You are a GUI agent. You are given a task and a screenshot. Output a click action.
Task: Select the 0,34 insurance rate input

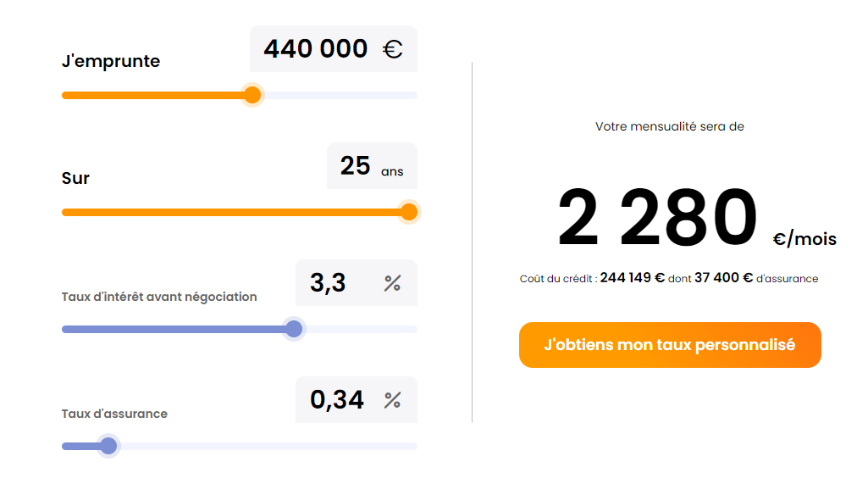pyautogui.click(x=337, y=400)
